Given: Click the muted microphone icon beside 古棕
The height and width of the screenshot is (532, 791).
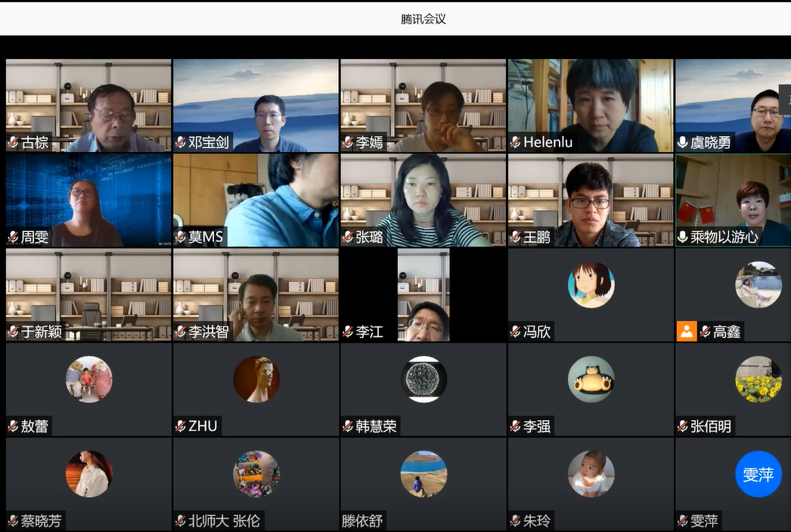Looking at the screenshot, I should (x=13, y=143).
